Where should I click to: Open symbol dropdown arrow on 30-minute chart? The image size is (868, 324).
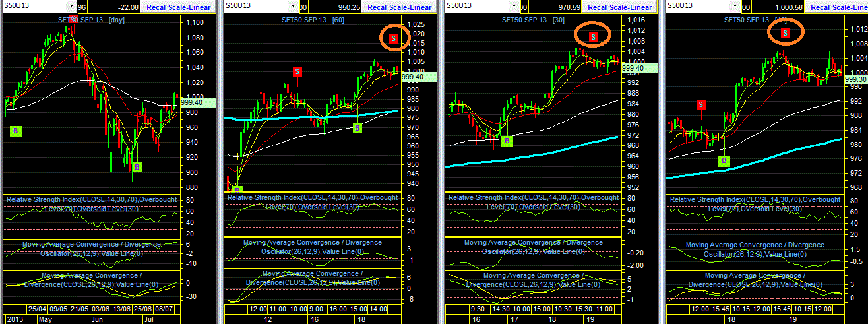[x=514, y=7]
